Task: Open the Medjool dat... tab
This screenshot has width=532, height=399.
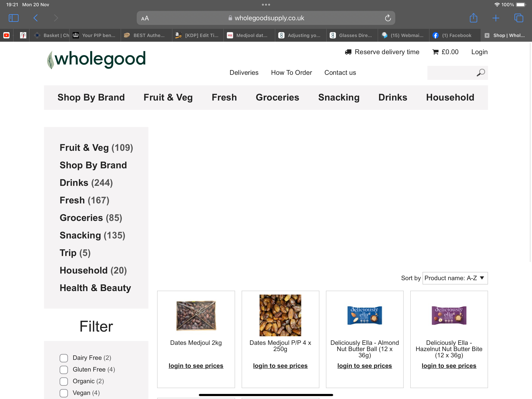Action: point(249,35)
